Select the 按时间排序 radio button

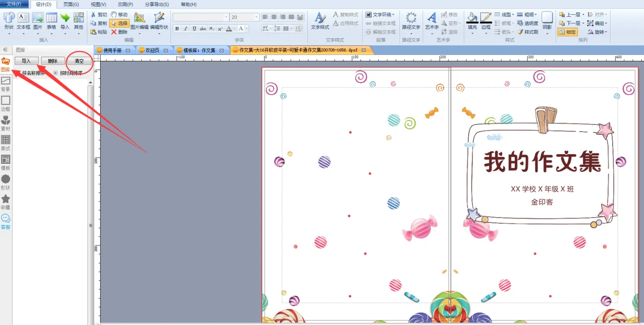55,73
